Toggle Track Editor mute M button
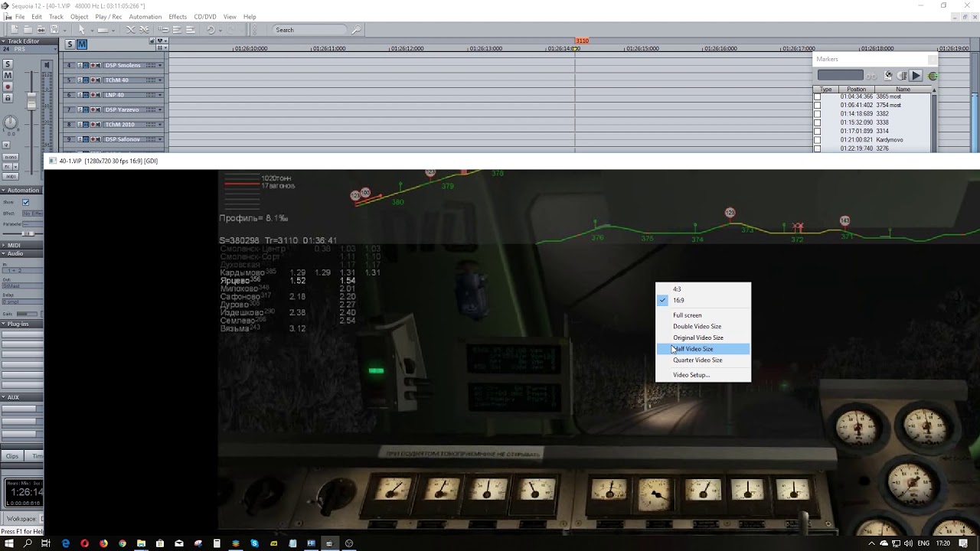 click(8, 76)
